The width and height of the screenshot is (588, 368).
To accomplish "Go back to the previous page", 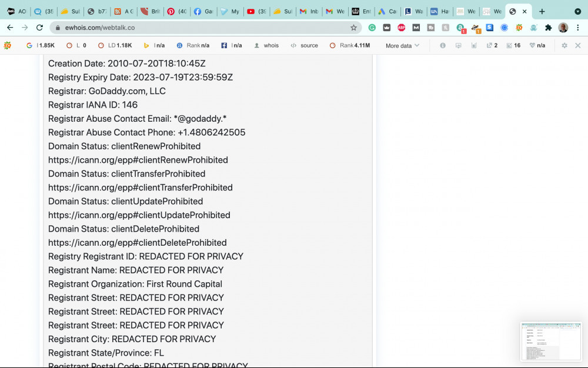I will 10,28.
